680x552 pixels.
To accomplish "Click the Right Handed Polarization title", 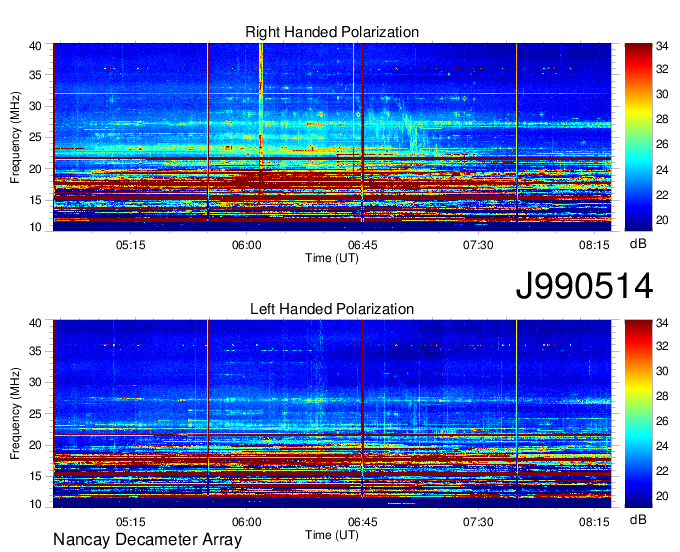I will pyautogui.click(x=332, y=32).
